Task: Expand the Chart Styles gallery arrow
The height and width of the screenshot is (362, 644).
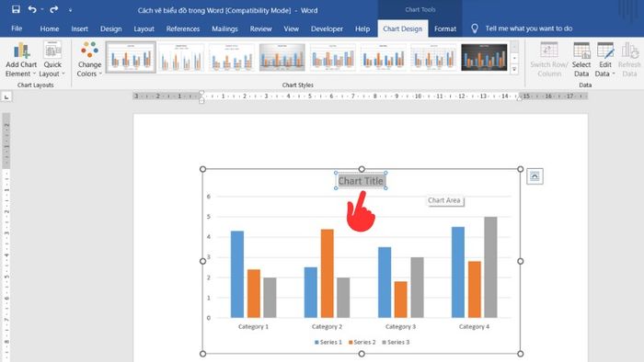Action: (x=514, y=69)
